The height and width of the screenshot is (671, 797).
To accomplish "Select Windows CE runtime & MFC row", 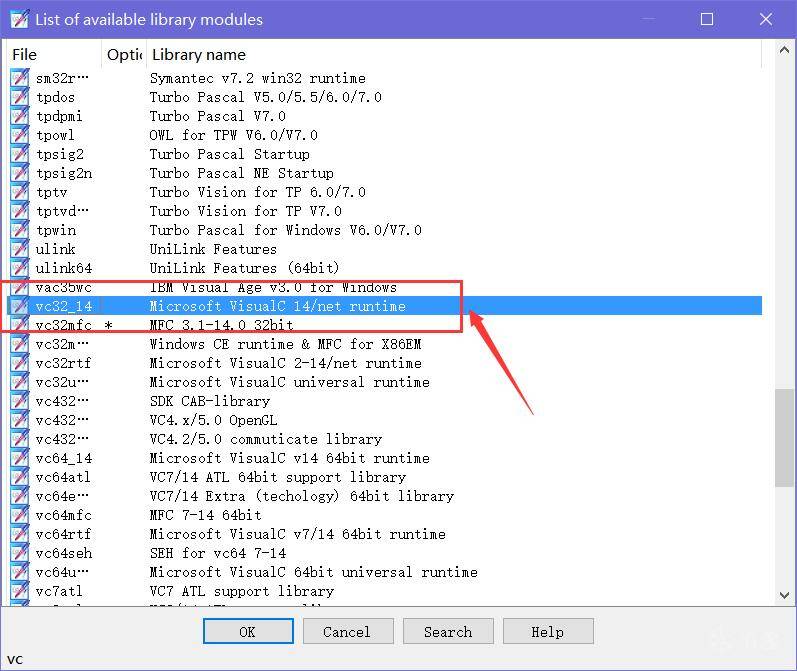I will [x=285, y=344].
